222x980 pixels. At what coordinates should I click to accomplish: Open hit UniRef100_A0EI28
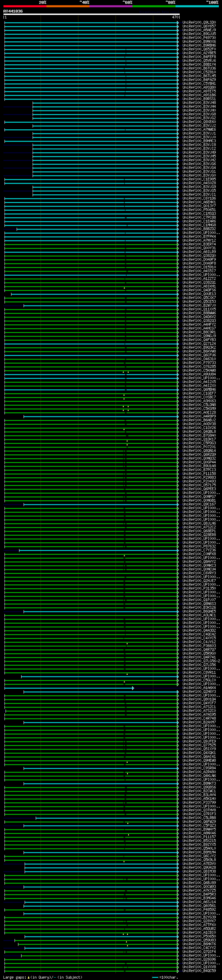(x=199, y=413)
